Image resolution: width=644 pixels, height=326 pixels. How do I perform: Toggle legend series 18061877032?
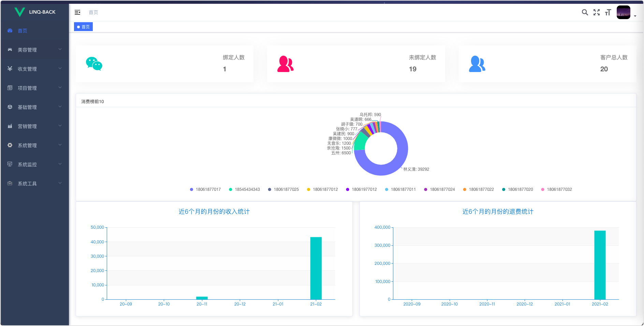(556, 189)
